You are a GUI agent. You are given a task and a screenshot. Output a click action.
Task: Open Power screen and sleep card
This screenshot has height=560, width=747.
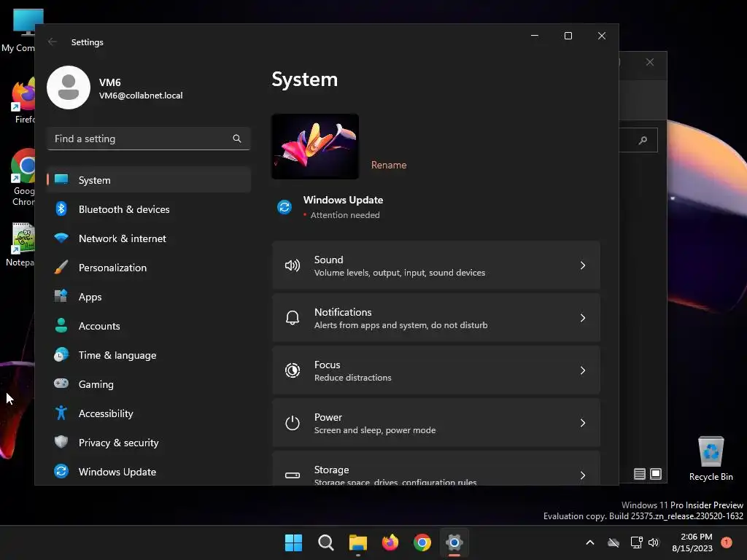436,422
